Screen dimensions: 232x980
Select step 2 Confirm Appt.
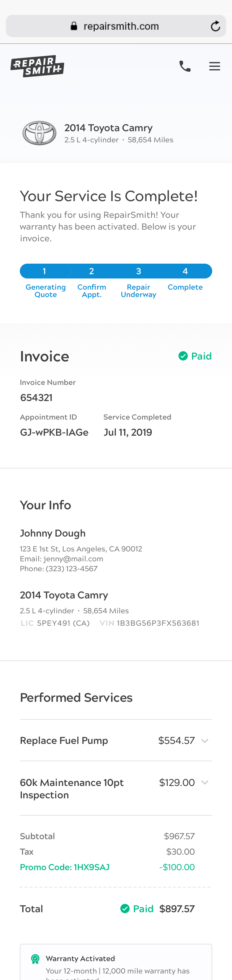[92, 271]
